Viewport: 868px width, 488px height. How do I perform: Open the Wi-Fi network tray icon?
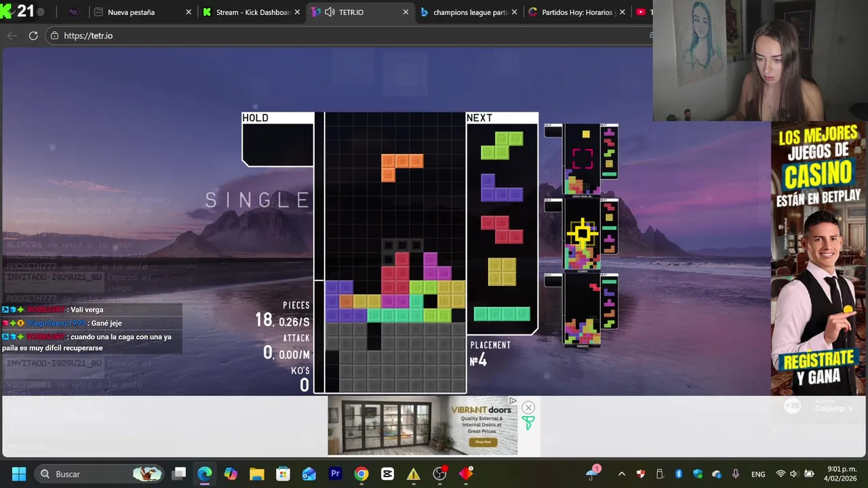point(781,474)
